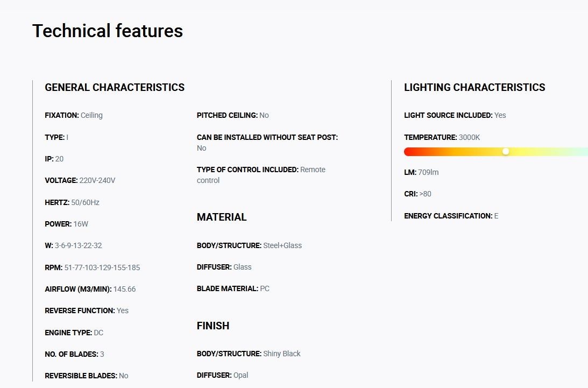This screenshot has width=588, height=388.
Task: Click the Voltage 220V-240V value
Action: (97, 180)
